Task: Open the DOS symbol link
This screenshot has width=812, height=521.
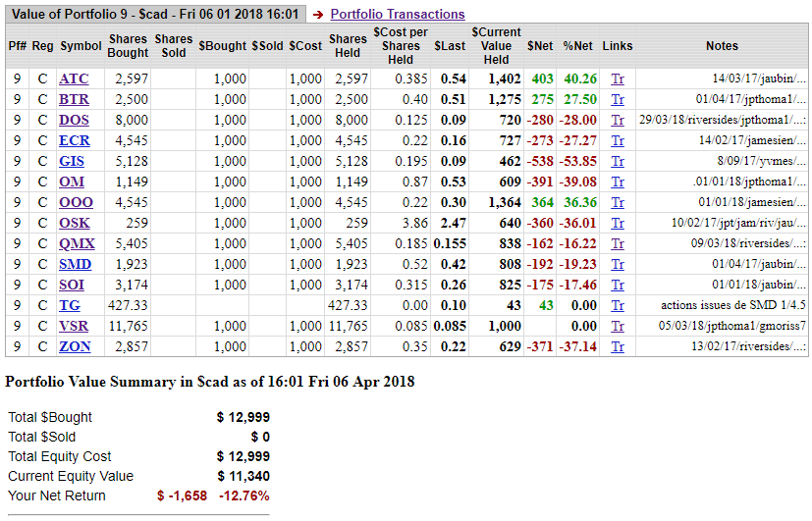Action: pos(74,120)
